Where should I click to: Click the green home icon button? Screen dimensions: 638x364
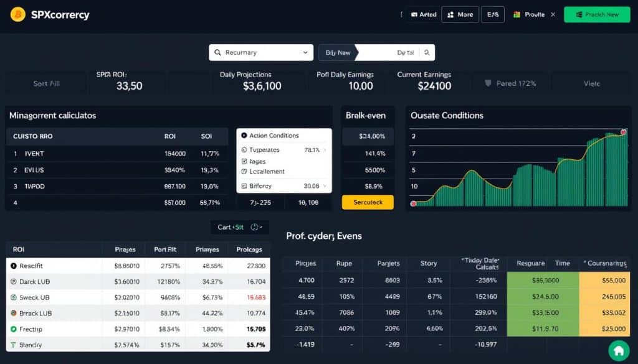[619, 351]
